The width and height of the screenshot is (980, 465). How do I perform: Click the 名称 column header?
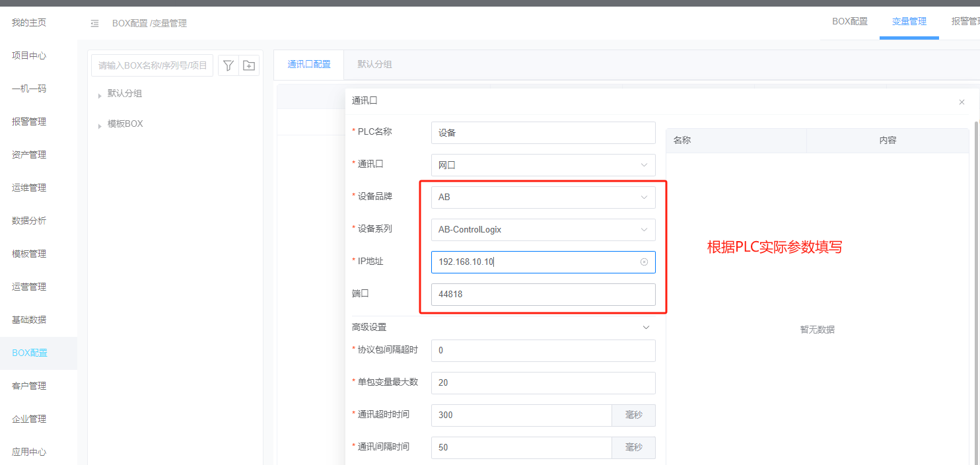(x=736, y=141)
